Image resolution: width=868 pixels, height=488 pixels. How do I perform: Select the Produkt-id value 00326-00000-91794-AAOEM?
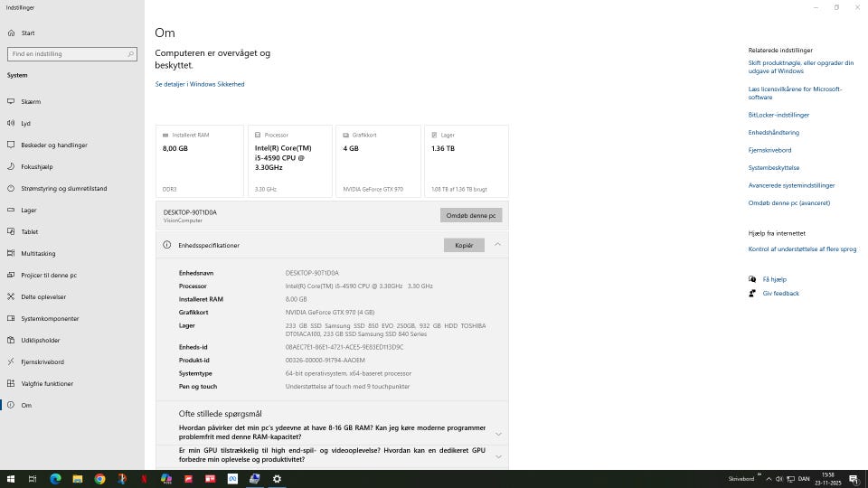coord(325,361)
